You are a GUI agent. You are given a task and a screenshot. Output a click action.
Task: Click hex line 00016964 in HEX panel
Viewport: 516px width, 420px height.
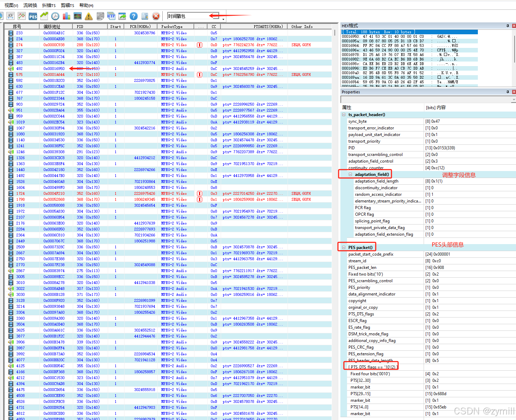(409, 45)
